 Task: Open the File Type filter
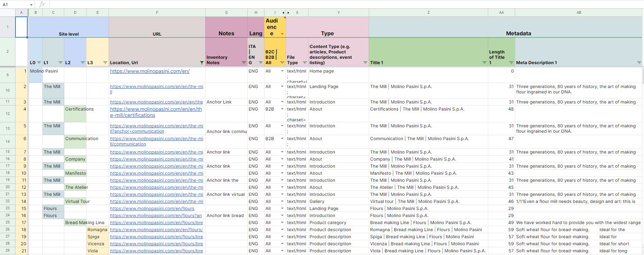coord(305,63)
